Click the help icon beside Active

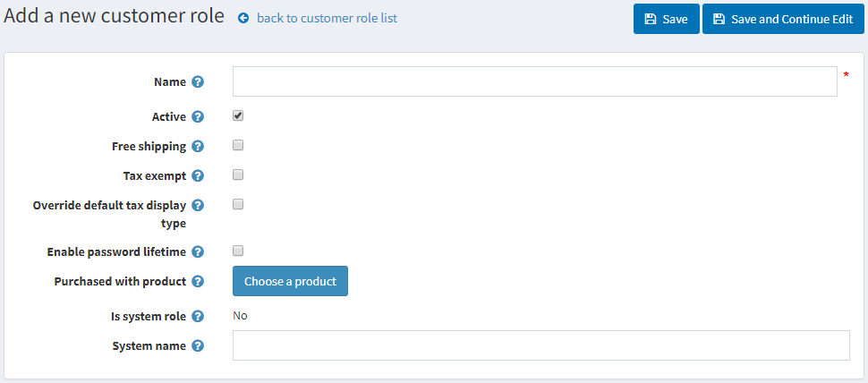point(198,116)
